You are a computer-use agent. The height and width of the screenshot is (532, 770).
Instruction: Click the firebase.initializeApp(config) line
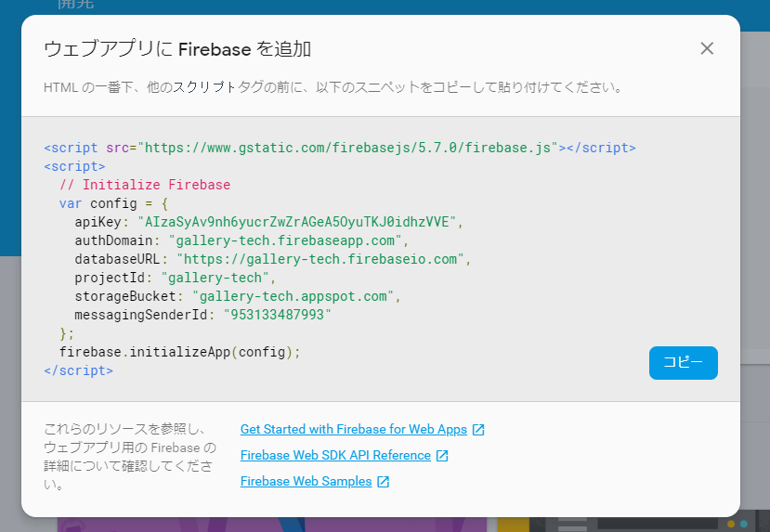pyautogui.click(x=180, y=352)
